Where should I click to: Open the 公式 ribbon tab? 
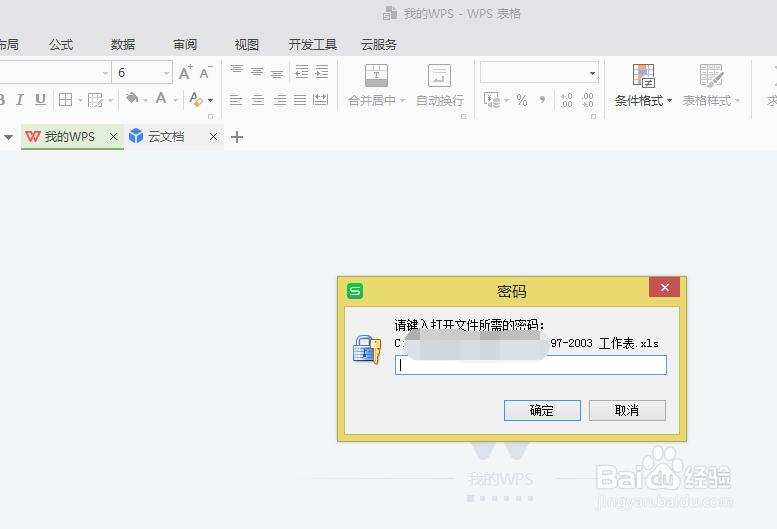(61, 45)
